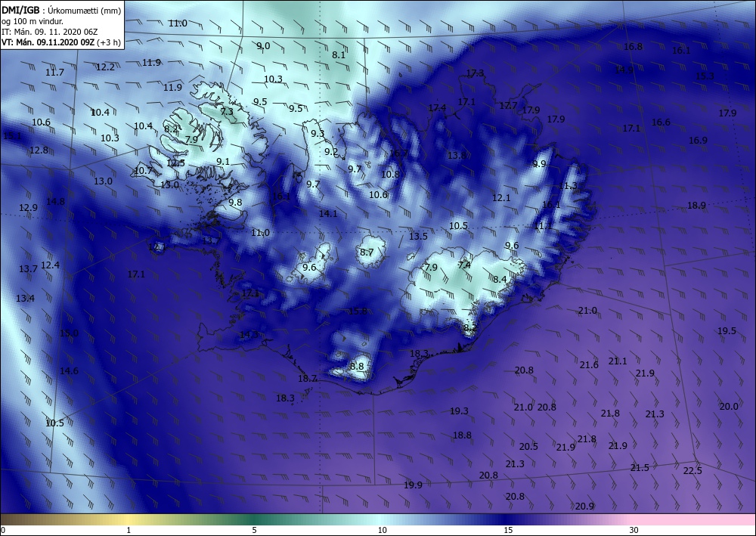Click the map value '20.0'
The image size is (756, 536).
[729, 406]
